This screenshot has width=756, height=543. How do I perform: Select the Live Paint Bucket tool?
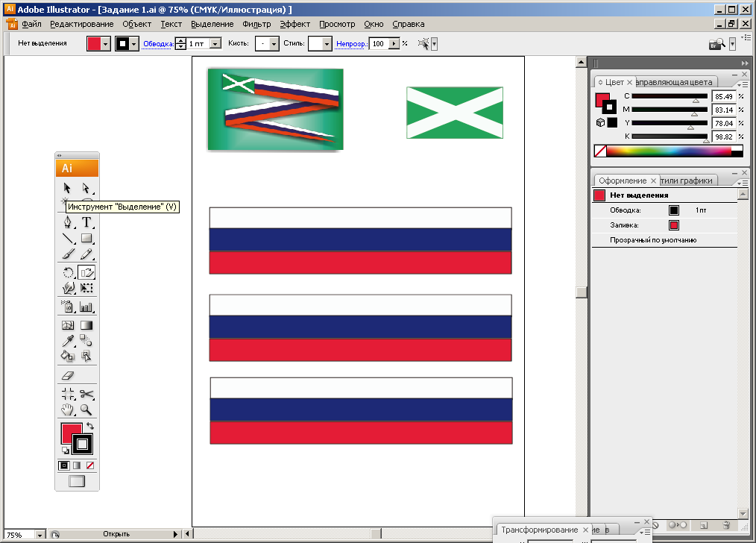(68, 356)
